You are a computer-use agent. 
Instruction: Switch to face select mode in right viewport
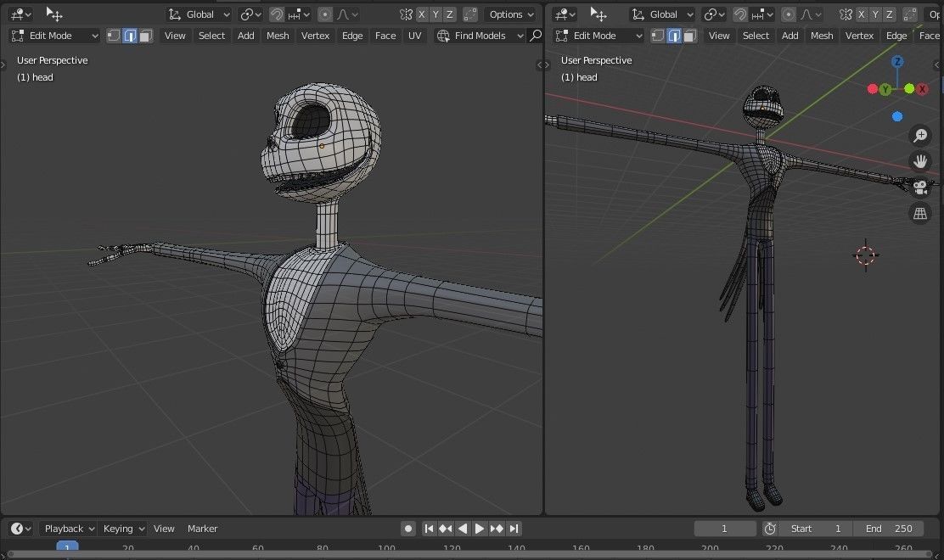pos(689,36)
